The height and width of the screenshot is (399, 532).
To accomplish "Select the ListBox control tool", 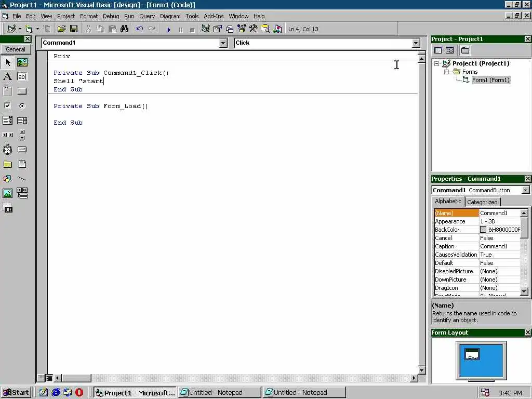I will tap(22, 120).
